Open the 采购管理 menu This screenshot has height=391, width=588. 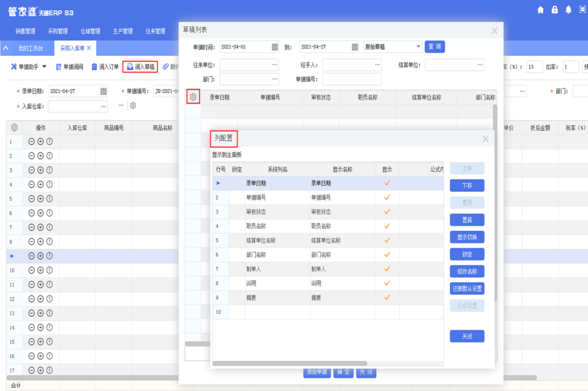click(x=58, y=31)
